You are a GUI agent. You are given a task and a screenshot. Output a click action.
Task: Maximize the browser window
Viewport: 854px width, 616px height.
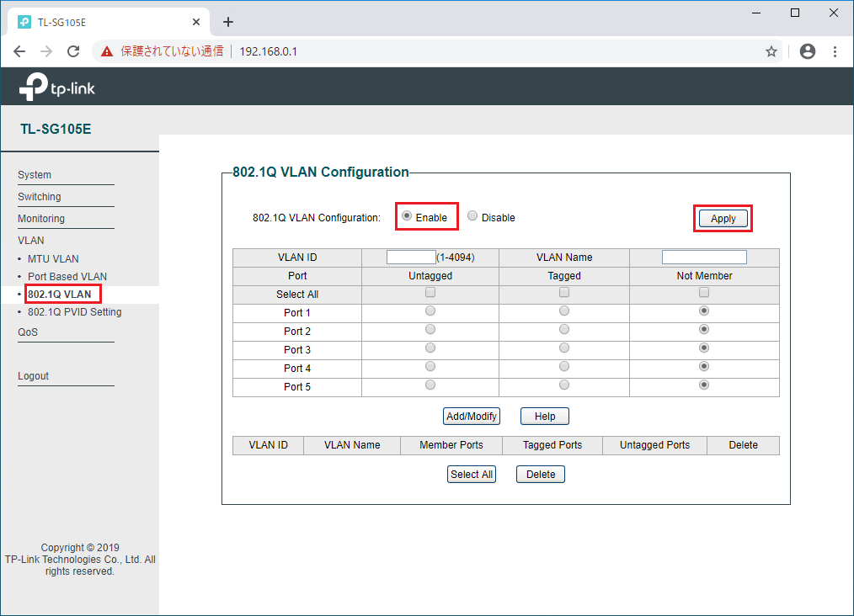tap(795, 13)
